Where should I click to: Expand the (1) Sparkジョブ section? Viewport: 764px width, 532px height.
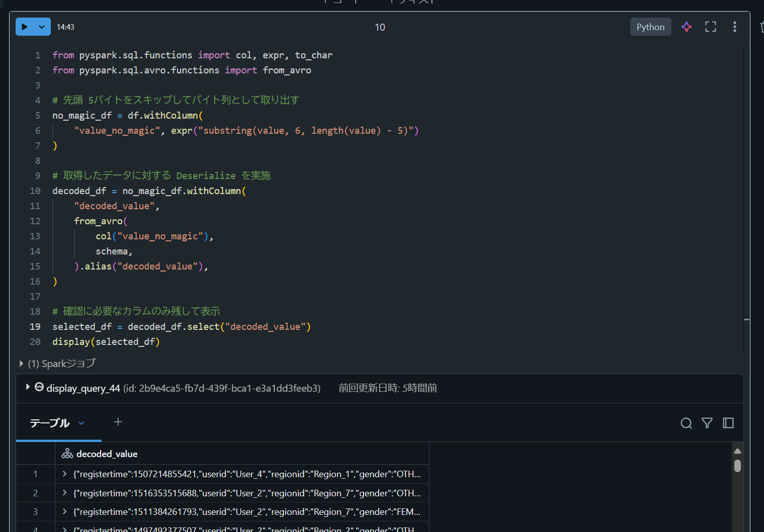[21, 364]
